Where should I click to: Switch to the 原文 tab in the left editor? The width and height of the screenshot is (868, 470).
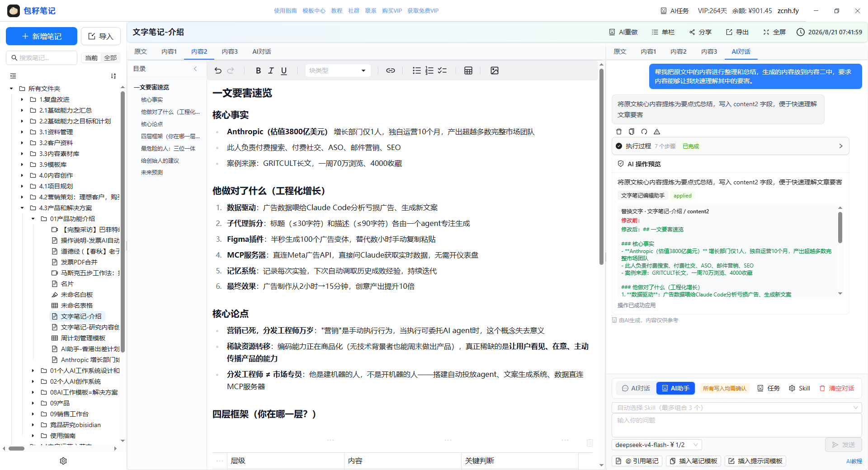(x=141, y=52)
